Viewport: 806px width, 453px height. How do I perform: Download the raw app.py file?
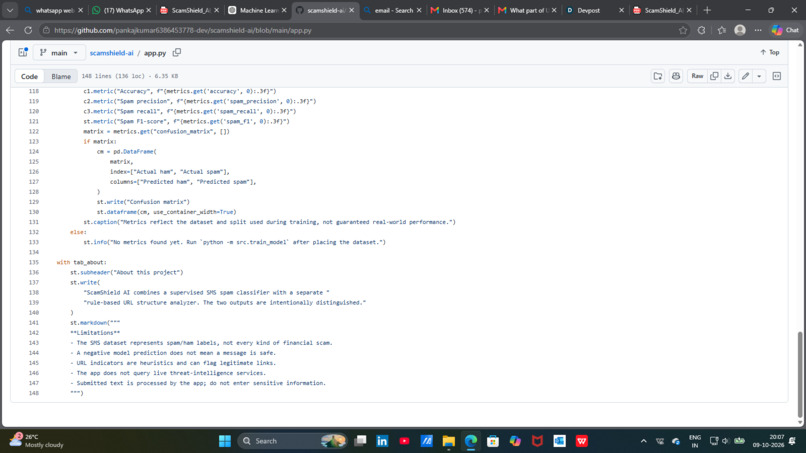point(728,76)
